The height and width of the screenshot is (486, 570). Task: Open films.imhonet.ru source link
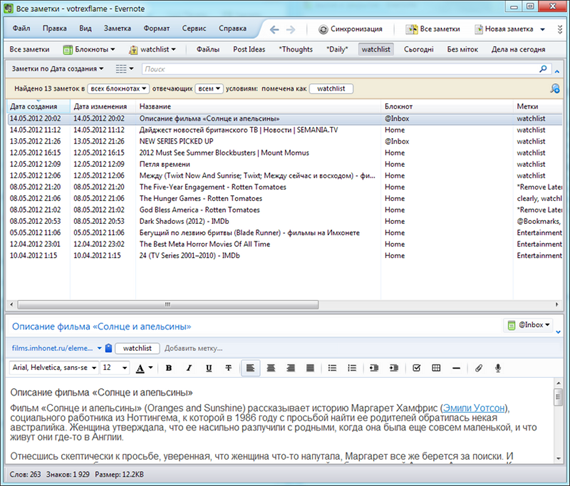click(52, 348)
